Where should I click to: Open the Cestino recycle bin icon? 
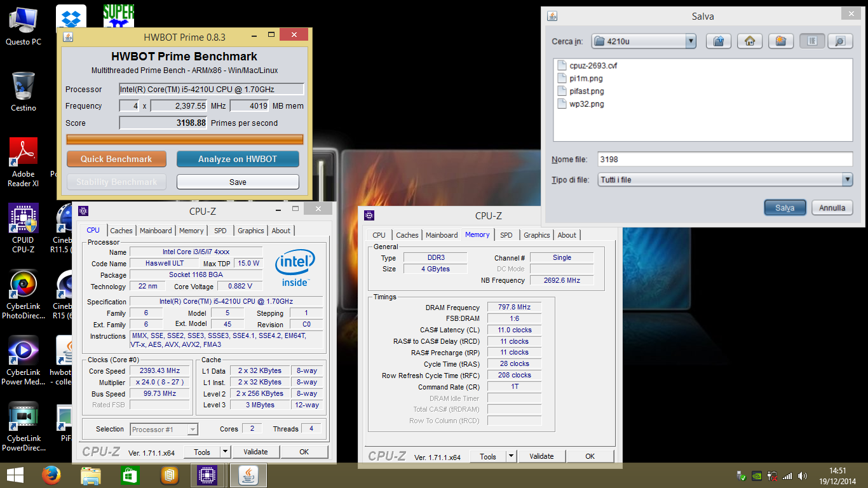(23, 91)
